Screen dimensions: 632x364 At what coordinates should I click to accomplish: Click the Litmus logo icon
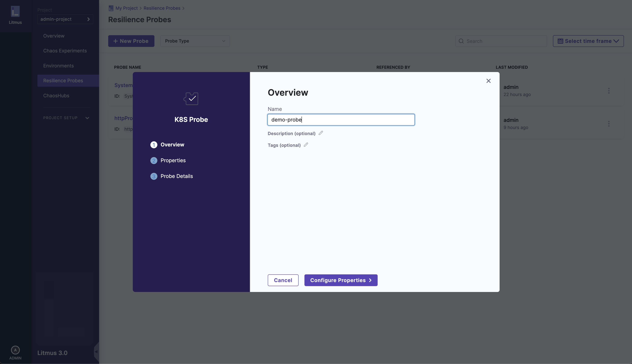click(15, 12)
